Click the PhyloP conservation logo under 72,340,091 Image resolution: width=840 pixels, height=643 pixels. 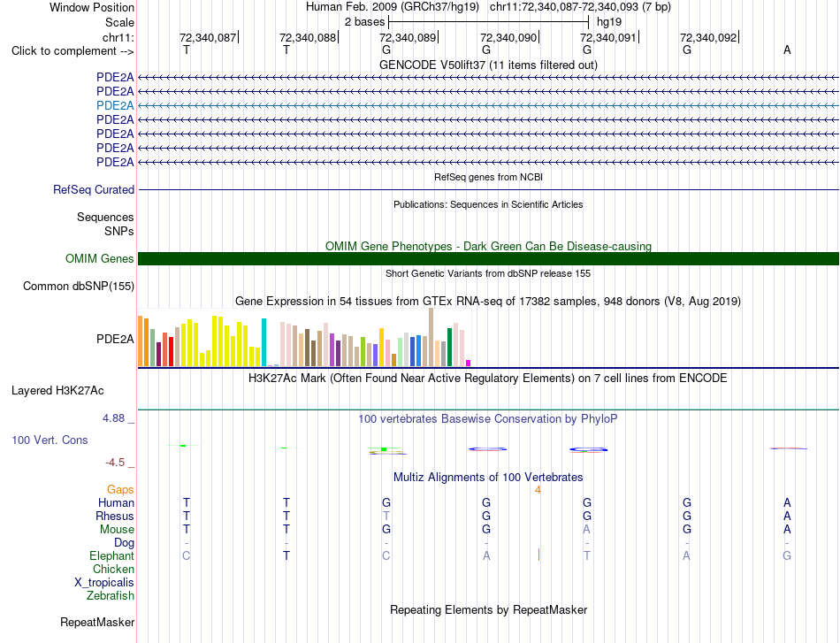click(x=588, y=449)
